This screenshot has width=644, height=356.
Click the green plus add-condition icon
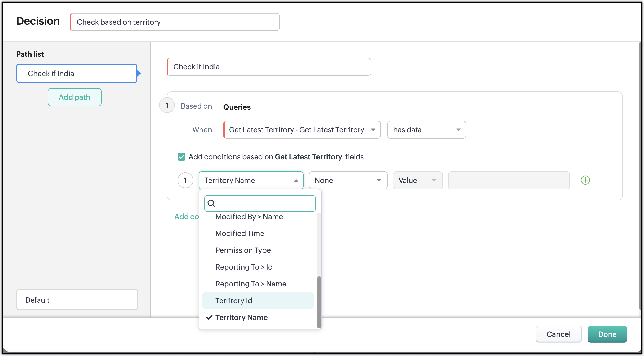(585, 180)
